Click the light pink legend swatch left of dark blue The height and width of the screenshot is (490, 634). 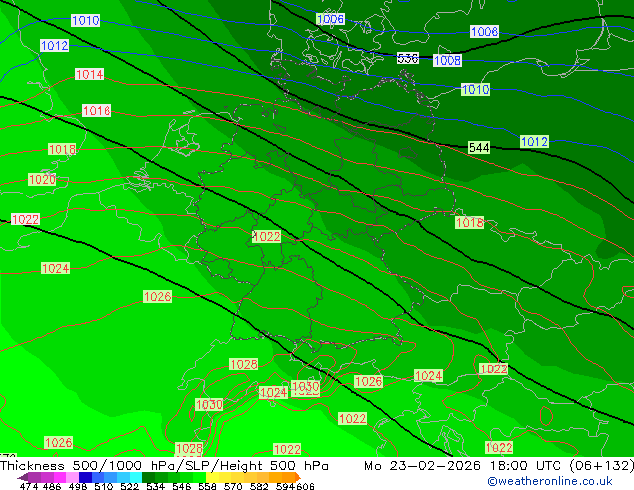(x=72, y=477)
